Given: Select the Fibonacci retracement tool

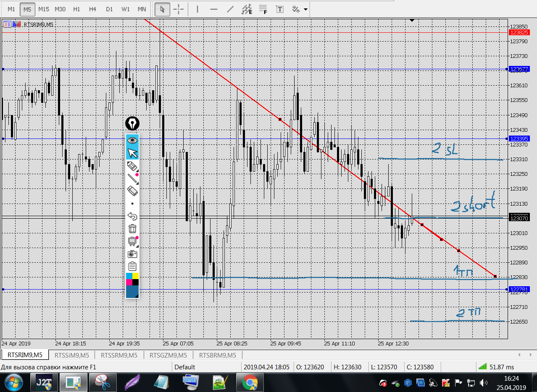Looking at the screenshot, I should click(x=263, y=9).
